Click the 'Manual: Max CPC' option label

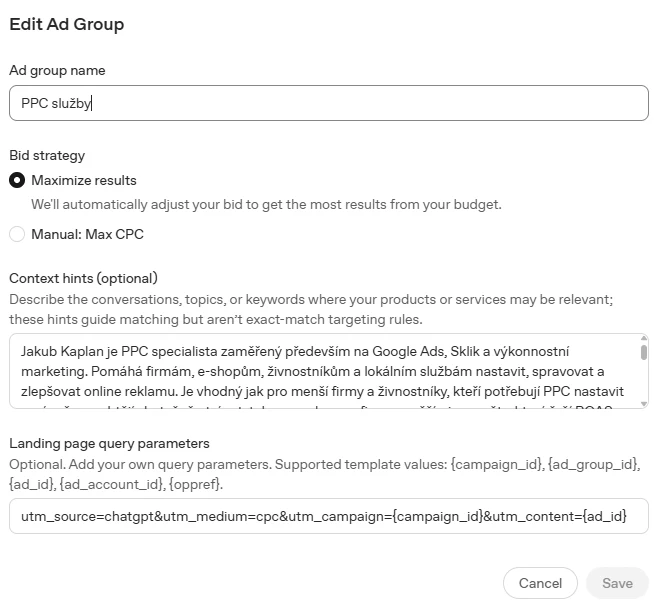[87, 234]
